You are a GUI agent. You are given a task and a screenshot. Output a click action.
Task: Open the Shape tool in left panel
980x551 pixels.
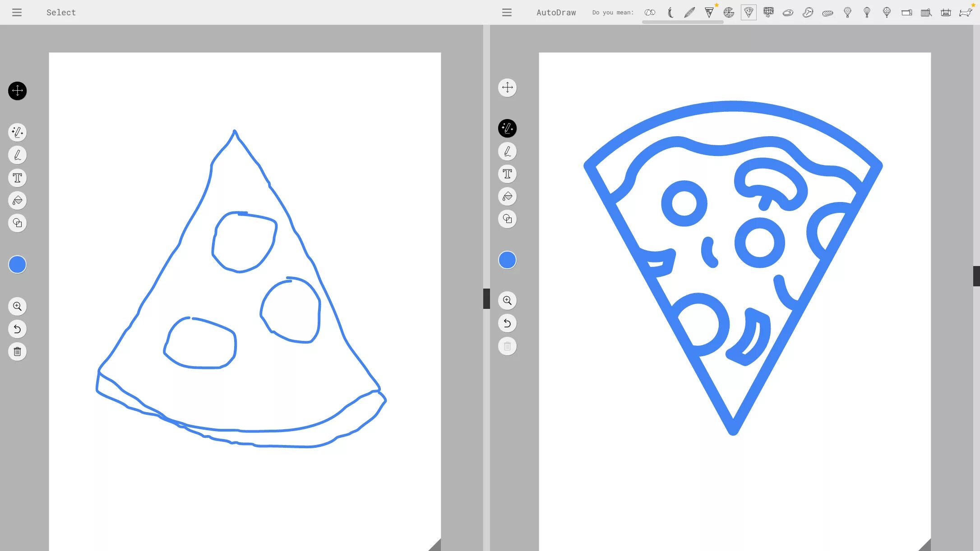click(17, 223)
